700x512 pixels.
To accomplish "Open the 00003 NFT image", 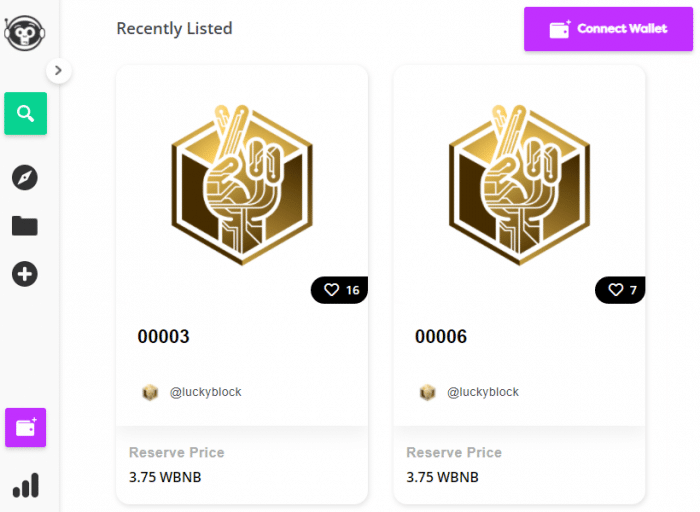I will point(242,185).
